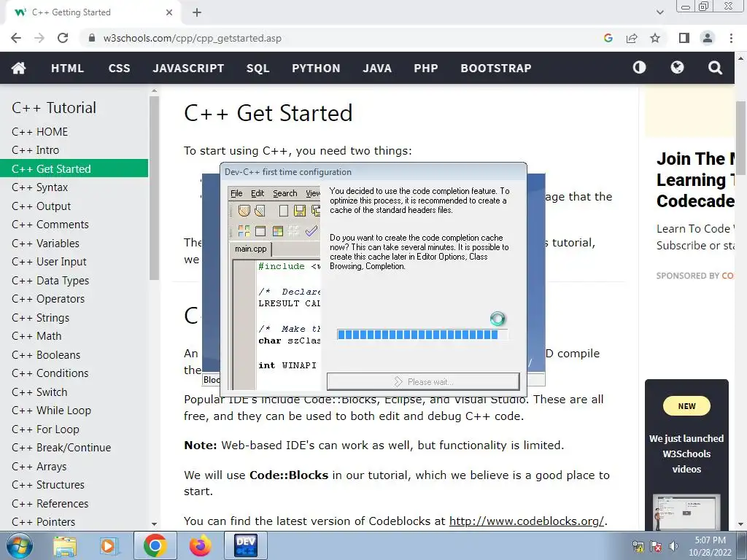Click File menu in Dev-C++ preview
The width and height of the screenshot is (747, 560).
pyautogui.click(x=236, y=193)
